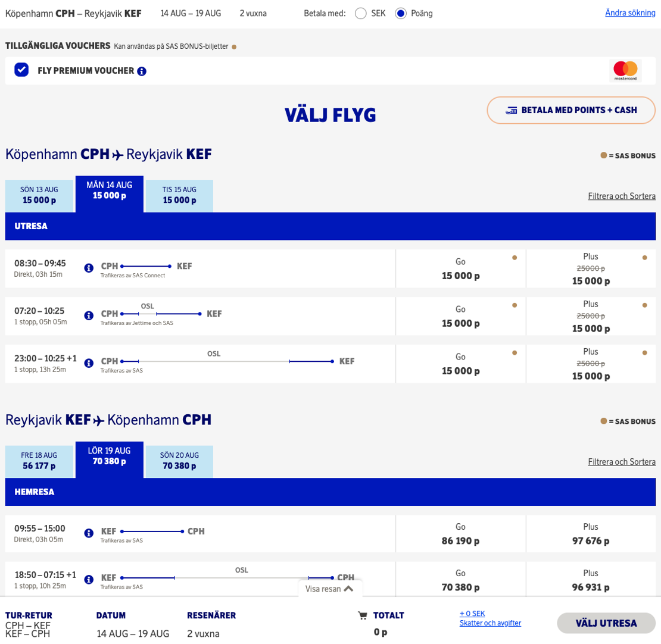Click the card icon in Betala med Points + Cash
661x644 pixels.
tap(512, 111)
